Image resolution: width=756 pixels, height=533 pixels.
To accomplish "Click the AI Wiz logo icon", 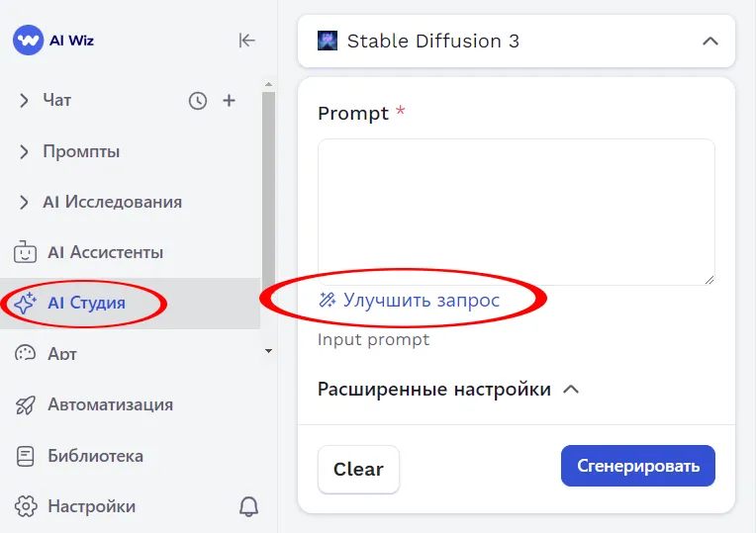I will pos(27,41).
